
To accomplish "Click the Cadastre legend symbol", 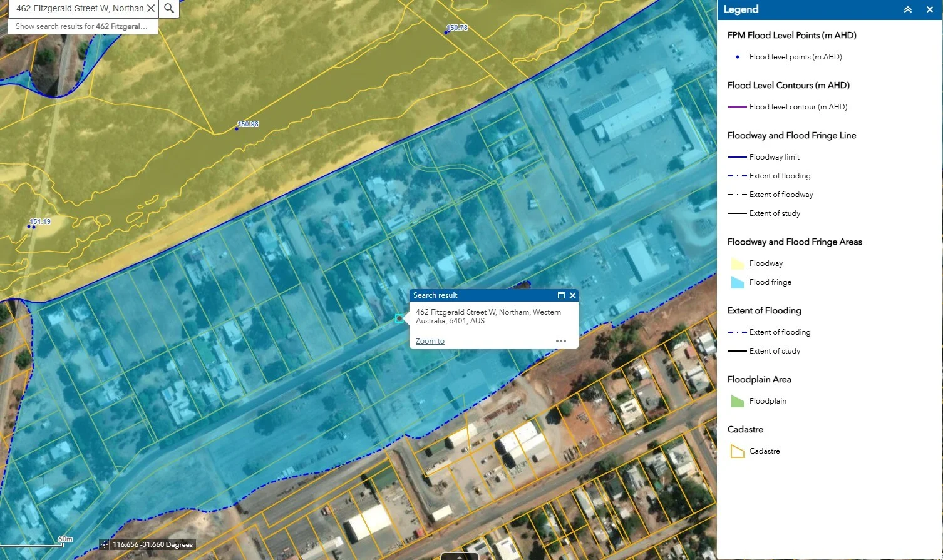I will (x=737, y=451).
